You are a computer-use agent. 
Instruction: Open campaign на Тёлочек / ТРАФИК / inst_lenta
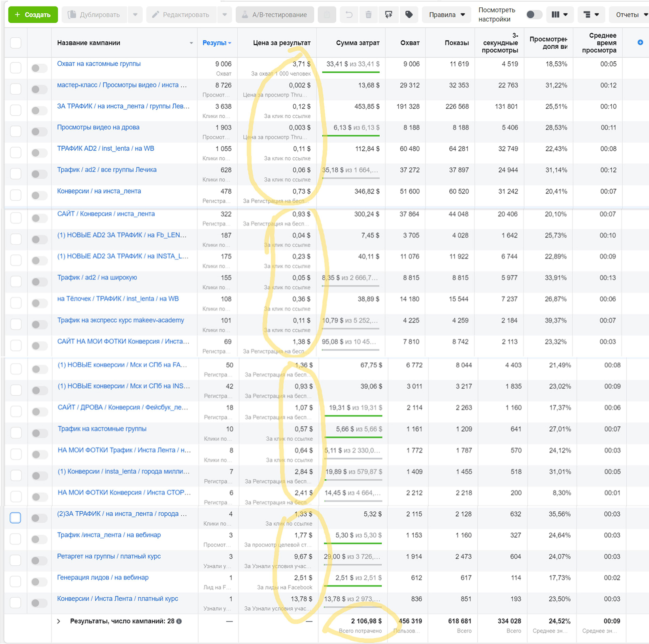pyautogui.click(x=118, y=299)
